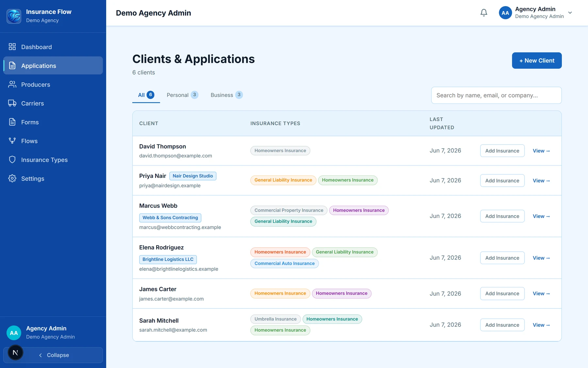
Task: View Sarah Mitchell's record
Action: (541, 325)
